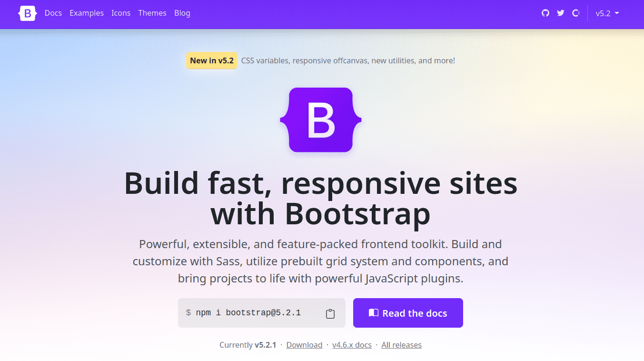
Task: Open the Examples menu item
Action: click(x=87, y=13)
